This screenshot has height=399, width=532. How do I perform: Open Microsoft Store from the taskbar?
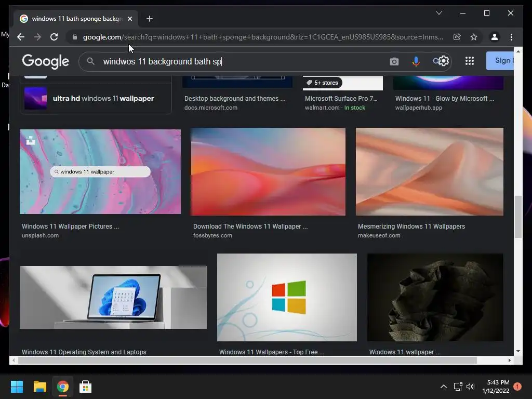85,387
